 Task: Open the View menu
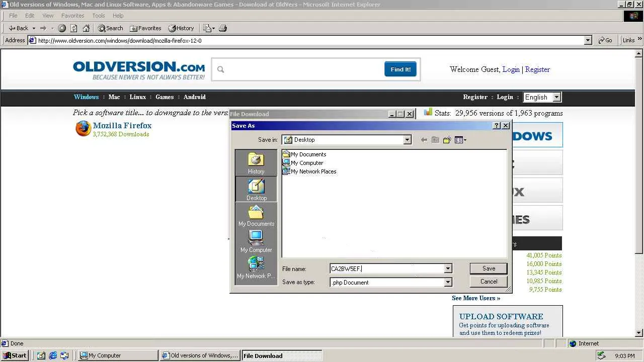pyautogui.click(x=48, y=16)
